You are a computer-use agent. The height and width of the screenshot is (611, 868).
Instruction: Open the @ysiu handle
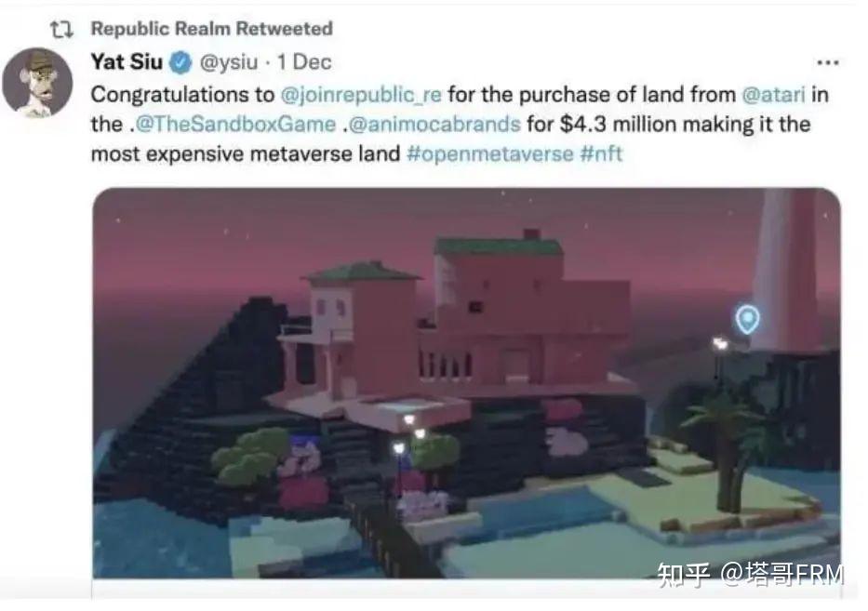pos(229,62)
